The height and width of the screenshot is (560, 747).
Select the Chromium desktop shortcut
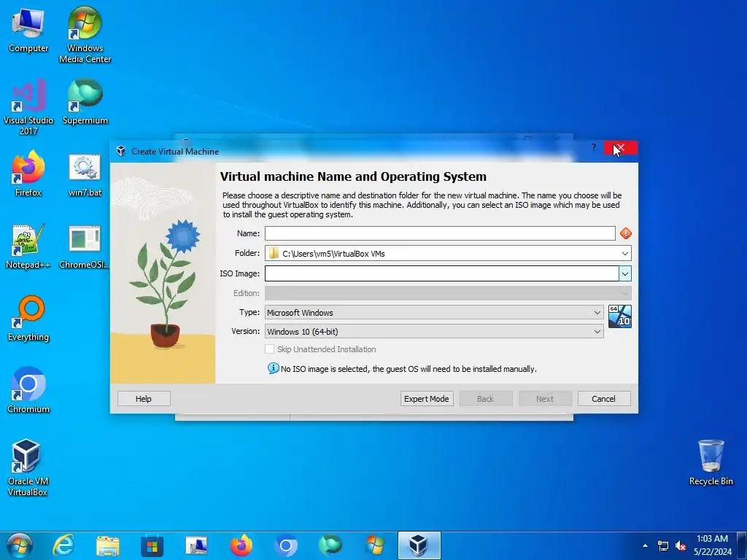28,390
